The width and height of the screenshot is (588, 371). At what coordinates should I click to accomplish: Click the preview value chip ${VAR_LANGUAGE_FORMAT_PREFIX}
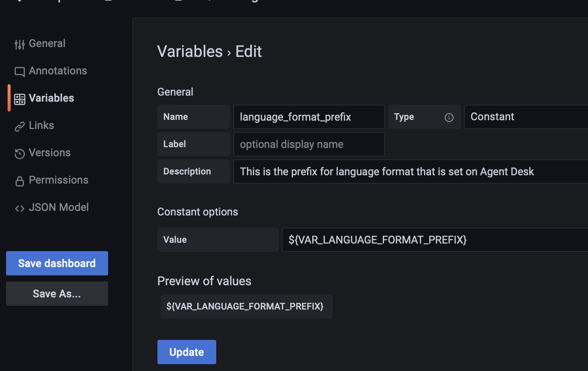click(245, 307)
